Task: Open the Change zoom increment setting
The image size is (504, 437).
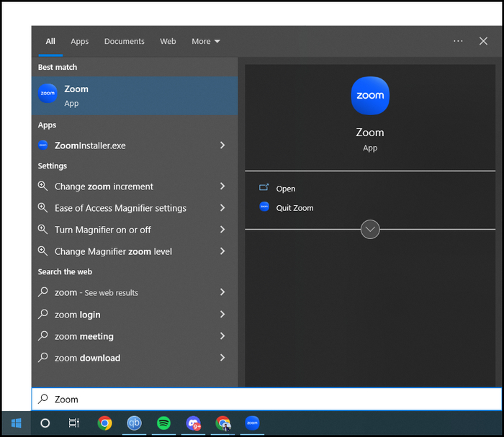Action: [x=135, y=186]
